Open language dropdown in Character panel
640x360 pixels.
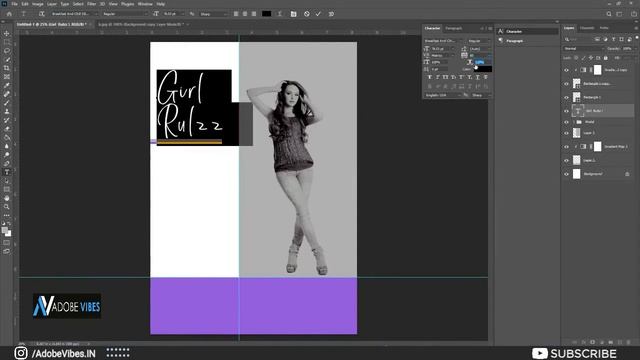443,95
